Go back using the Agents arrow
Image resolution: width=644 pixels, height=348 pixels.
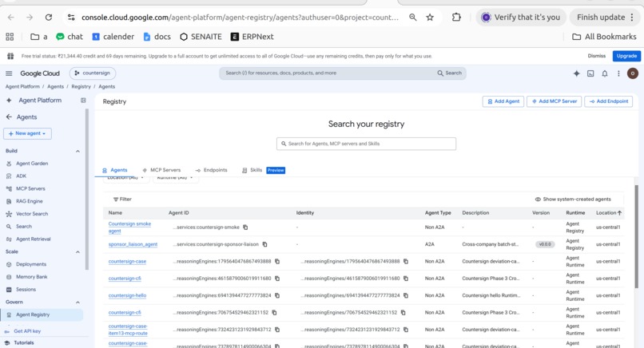coord(9,117)
